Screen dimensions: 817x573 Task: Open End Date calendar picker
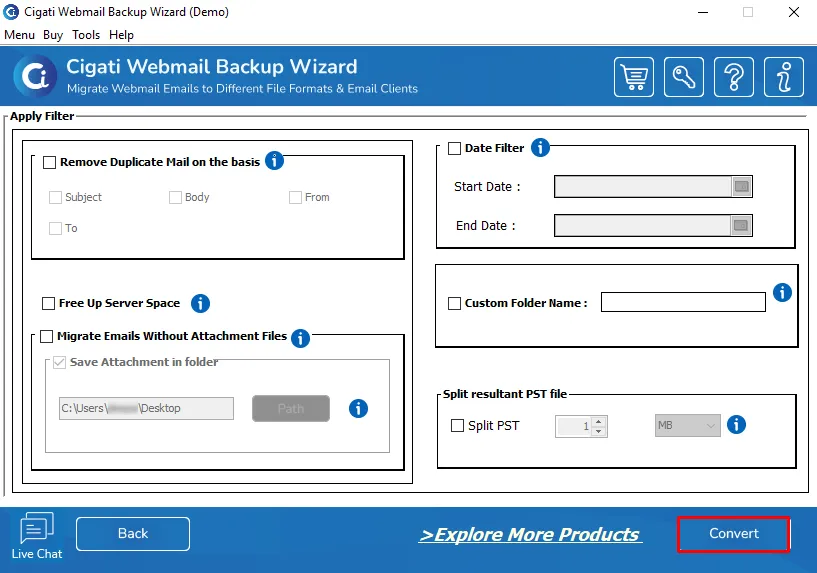(x=741, y=226)
